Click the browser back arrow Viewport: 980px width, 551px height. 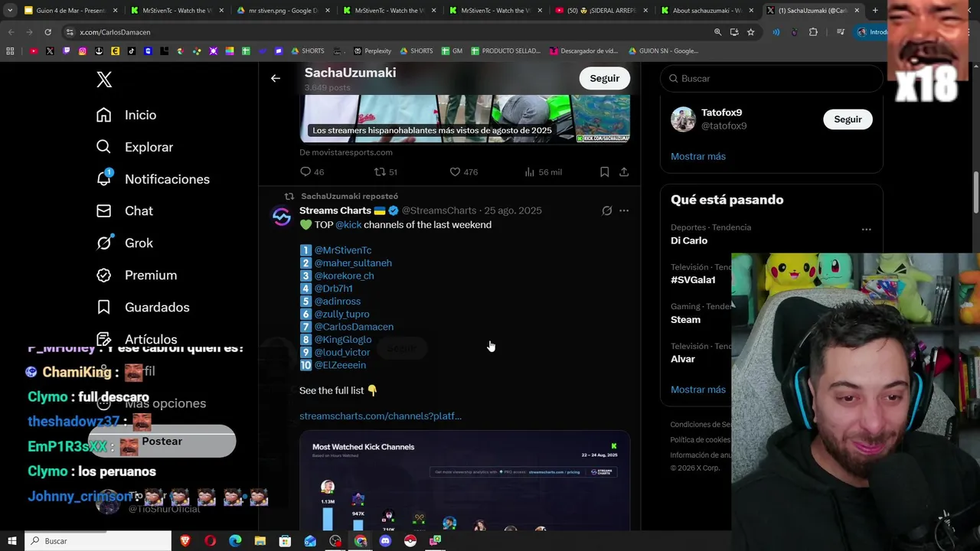pyautogui.click(x=11, y=32)
